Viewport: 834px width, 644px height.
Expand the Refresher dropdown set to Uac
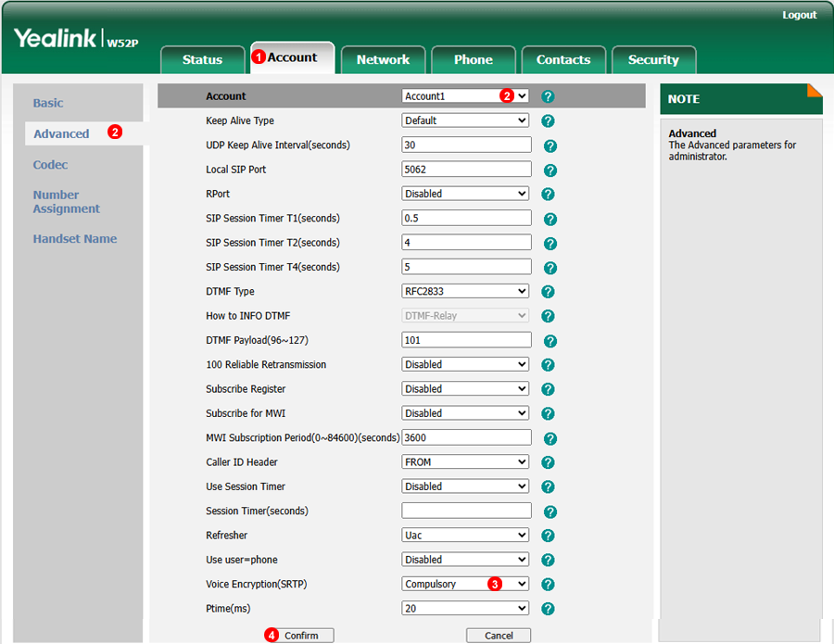tap(465, 535)
